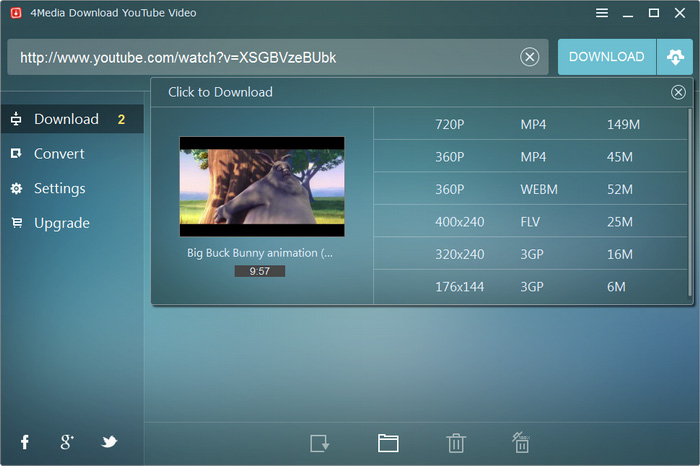This screenshot has height=466, width=700.
Task: Click the format list scrollbar
Action: 690,202
